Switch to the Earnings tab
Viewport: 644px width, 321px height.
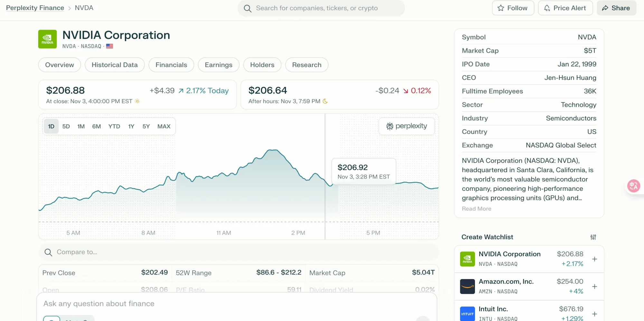218,65
